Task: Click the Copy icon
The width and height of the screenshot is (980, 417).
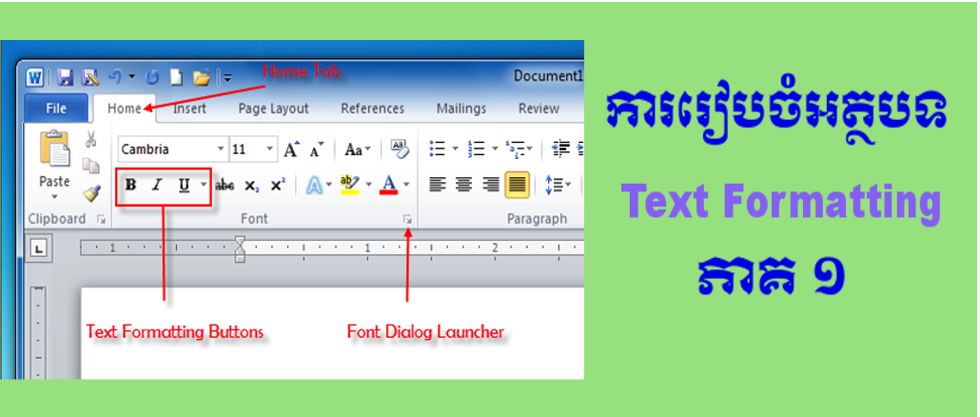Action: (91, 166)
